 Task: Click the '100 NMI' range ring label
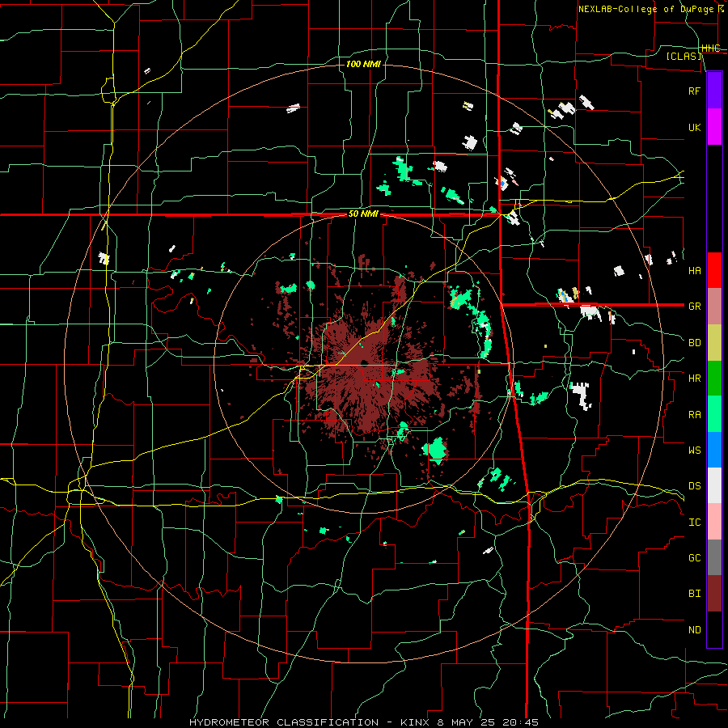pos(363,64)
